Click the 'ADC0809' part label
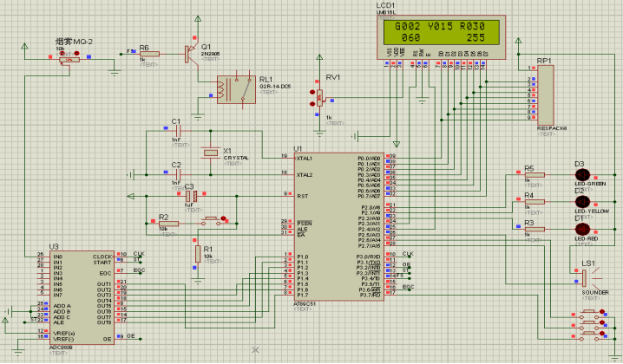Screen dimensions: 623x364 (x=61, y=348)
